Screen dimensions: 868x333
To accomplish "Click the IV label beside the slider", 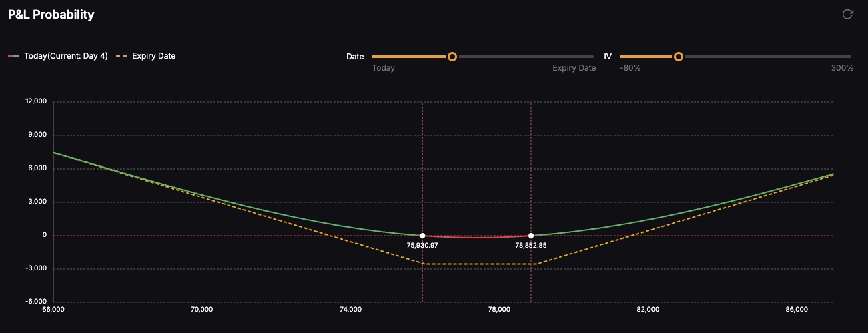I will (608, 57).
